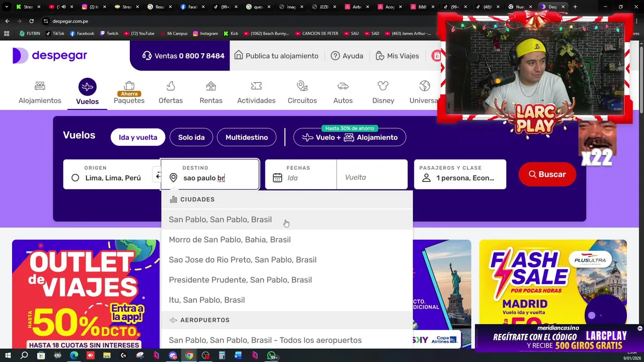Open the TikTok bookmark

(x=55, y=33)
